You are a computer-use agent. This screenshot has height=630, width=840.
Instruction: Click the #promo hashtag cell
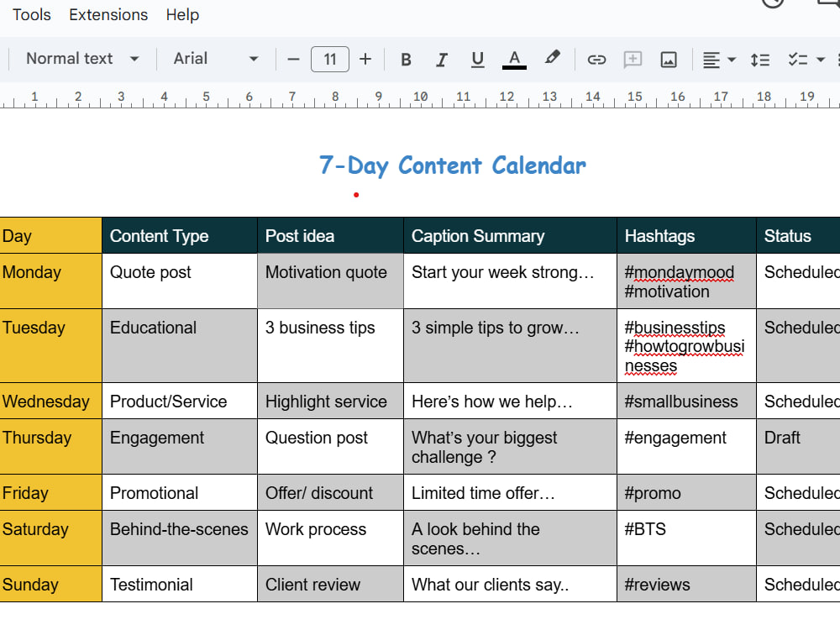coord(686,493)
